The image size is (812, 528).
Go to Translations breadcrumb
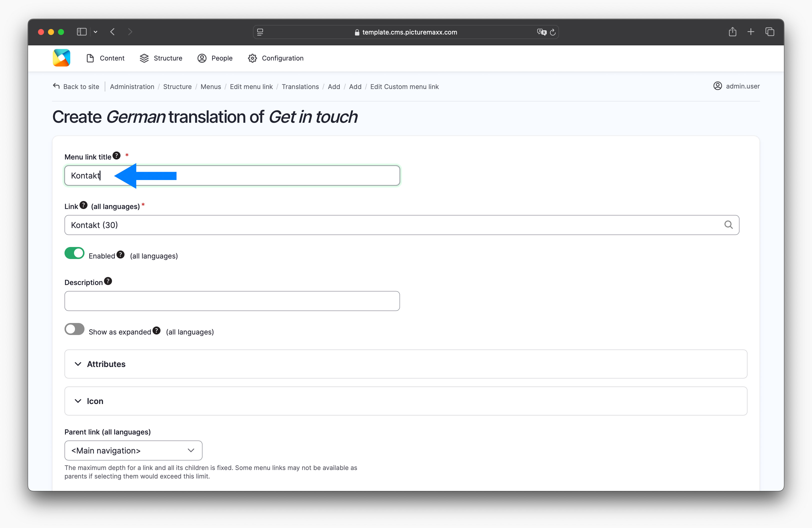point(300,87)
